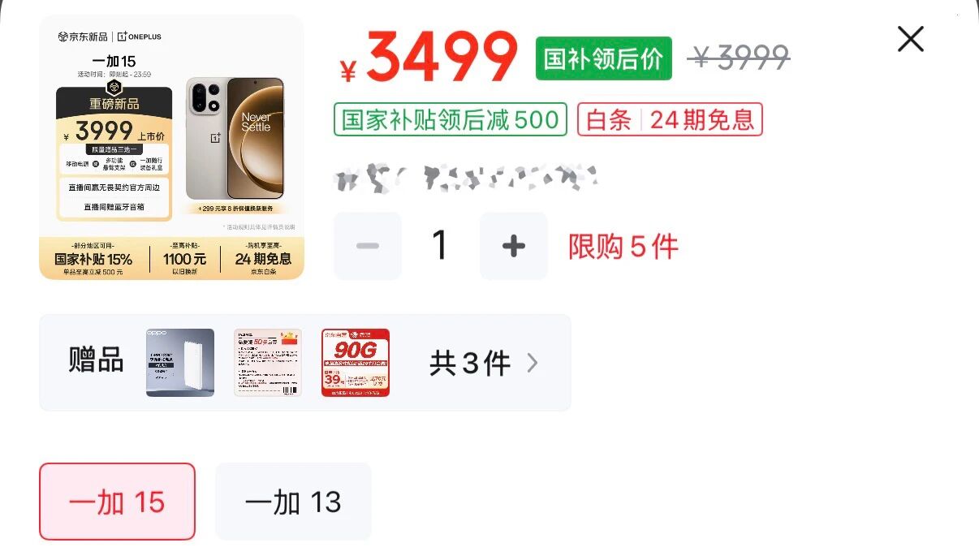This screenshot has height=560, width=979.
Task: Click the 3499 subsidized price
Action: click(x=429, y=57)
